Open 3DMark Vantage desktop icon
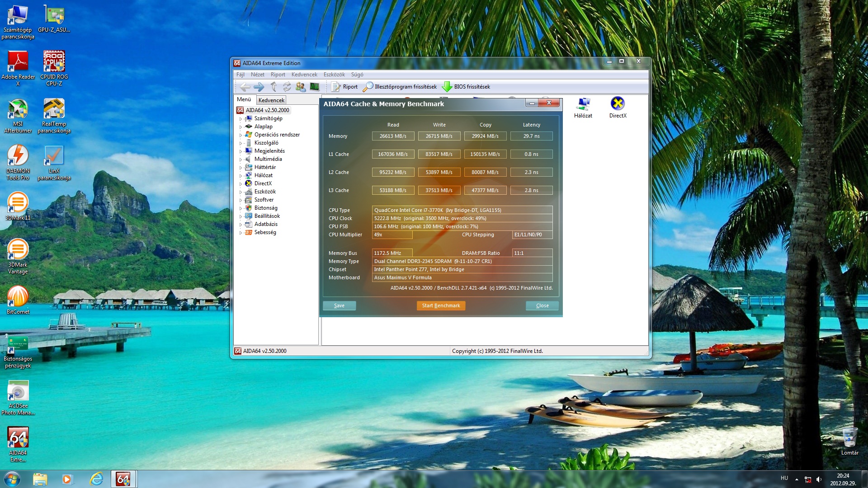868x488 pixels. [18, 257]
